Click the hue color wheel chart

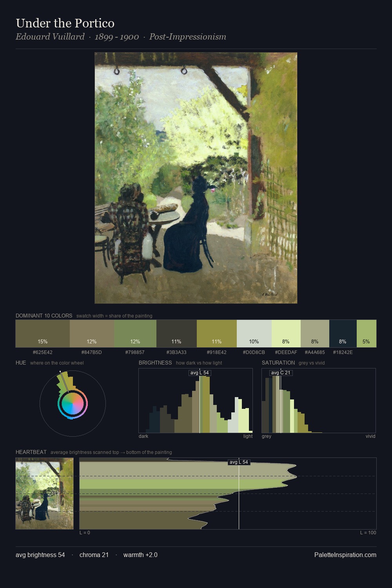click(x=73, y=403)
